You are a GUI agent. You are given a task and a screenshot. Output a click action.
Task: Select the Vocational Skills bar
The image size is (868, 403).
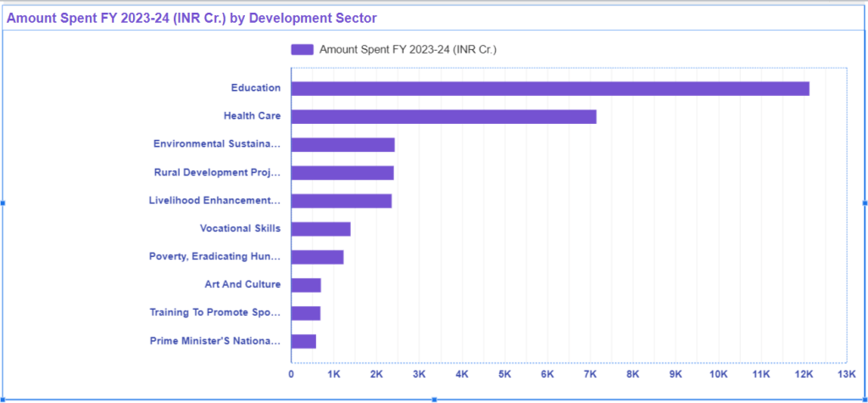coord(320,229)
